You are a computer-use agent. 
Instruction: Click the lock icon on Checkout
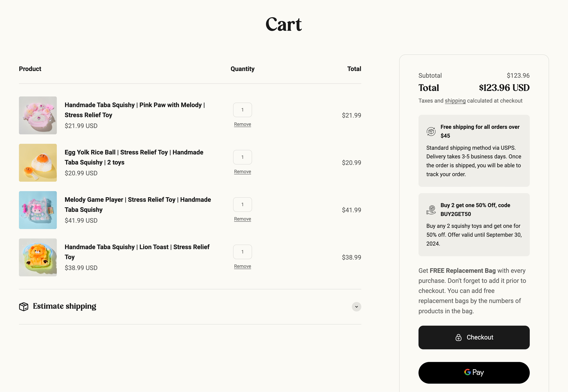458,337
